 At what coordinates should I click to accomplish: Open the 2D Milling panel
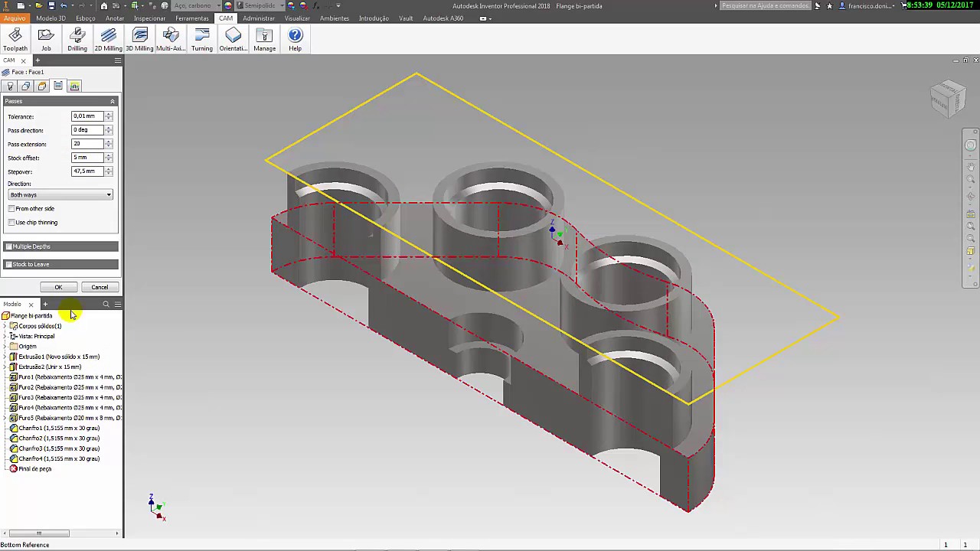[x=109, y=40]
